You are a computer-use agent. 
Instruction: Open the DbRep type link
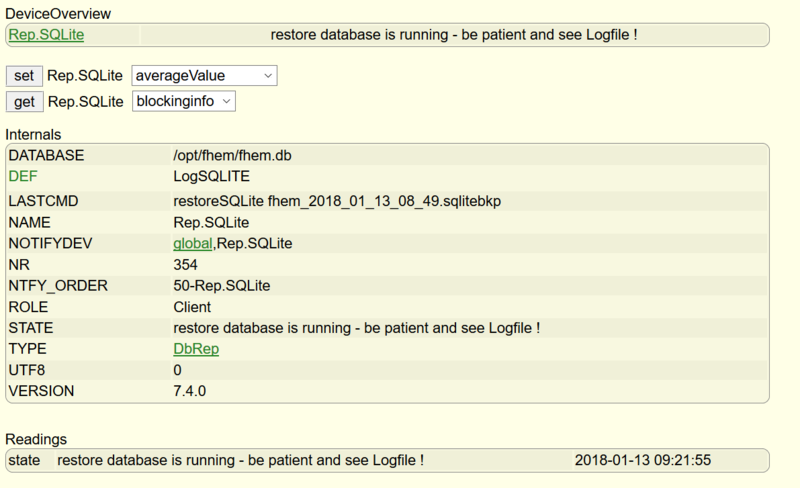196,349
